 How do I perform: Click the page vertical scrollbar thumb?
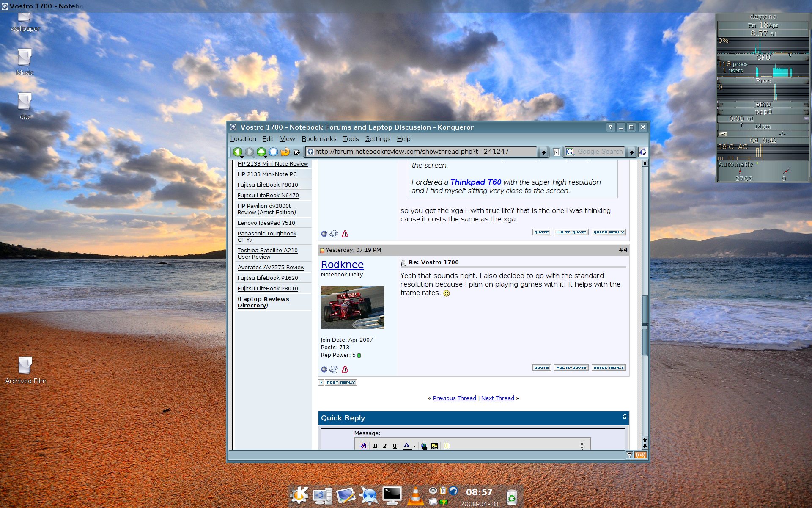pos(645,326)
